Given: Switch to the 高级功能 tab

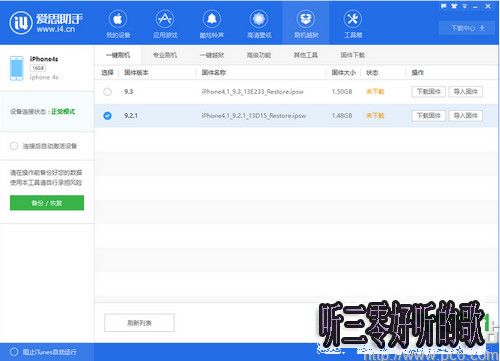Looking at the screenshot, I should point(259,55).
